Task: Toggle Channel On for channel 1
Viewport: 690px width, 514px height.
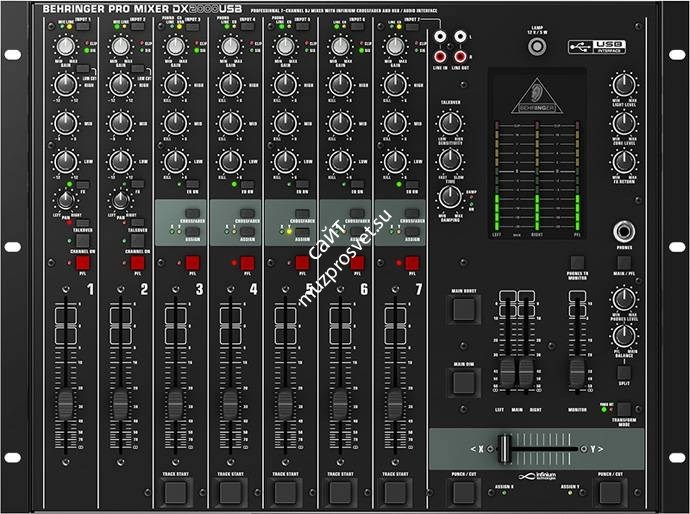Action: [83, 241]
